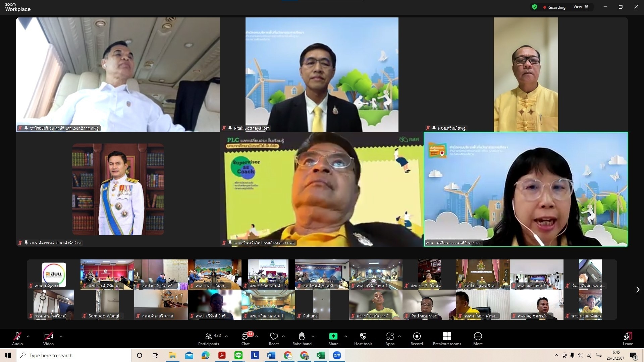Open the View layout menu
Image resolution: width=644 pixels, height=362 pixels.
pyautogui.click(x=581, y=7)
